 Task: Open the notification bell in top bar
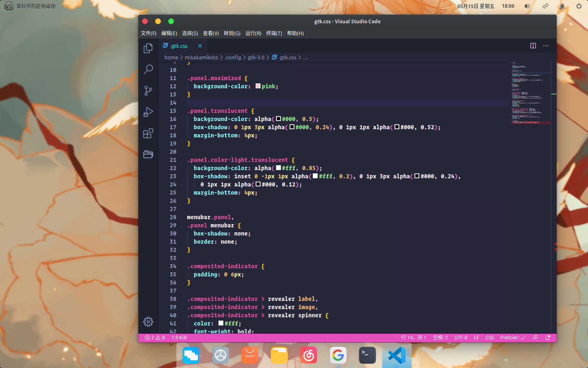[562, 6]
